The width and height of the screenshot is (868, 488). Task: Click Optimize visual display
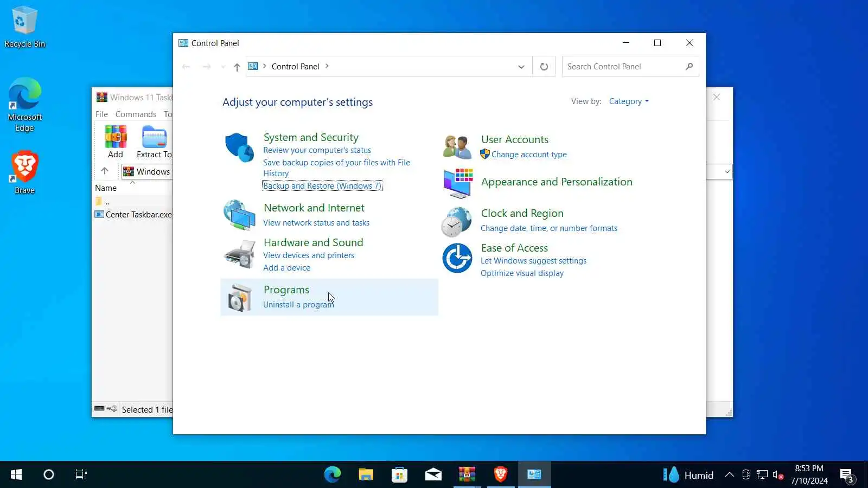click(x=522, y=273)
